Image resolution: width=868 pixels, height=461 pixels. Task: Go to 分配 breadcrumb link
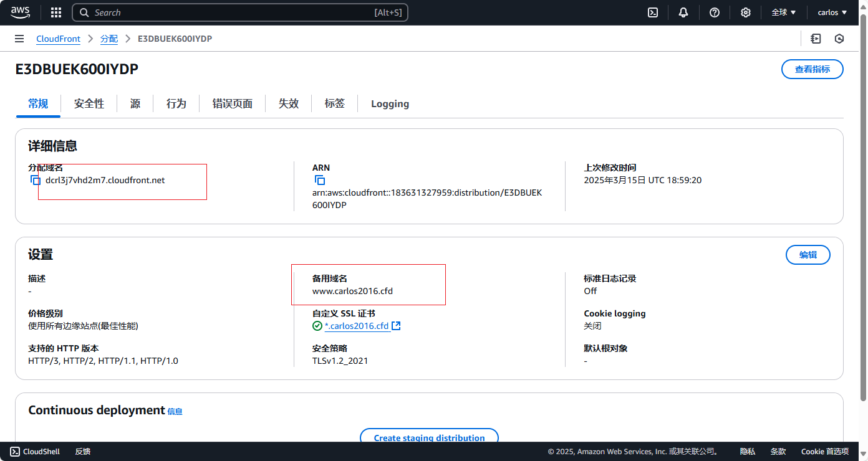109,39
